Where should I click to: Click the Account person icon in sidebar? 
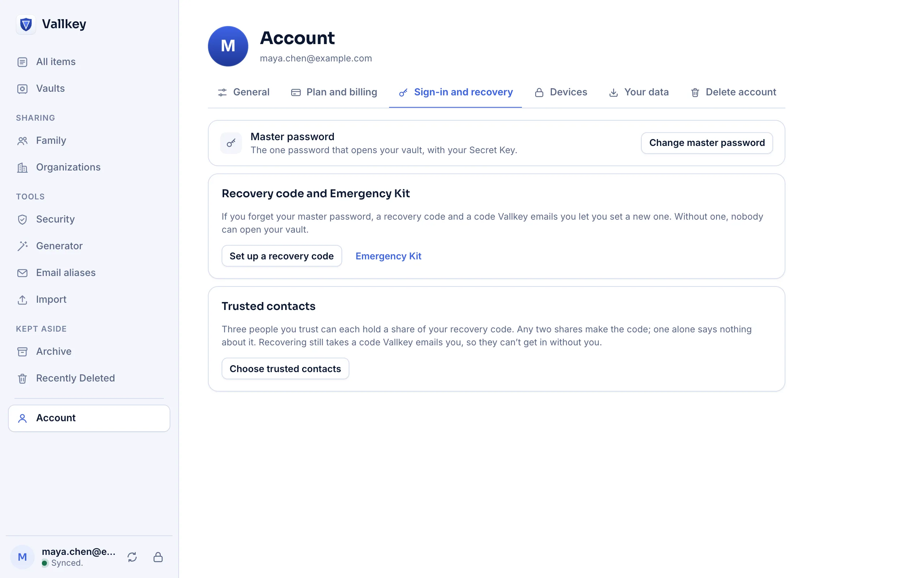click(x=22, y=418)
